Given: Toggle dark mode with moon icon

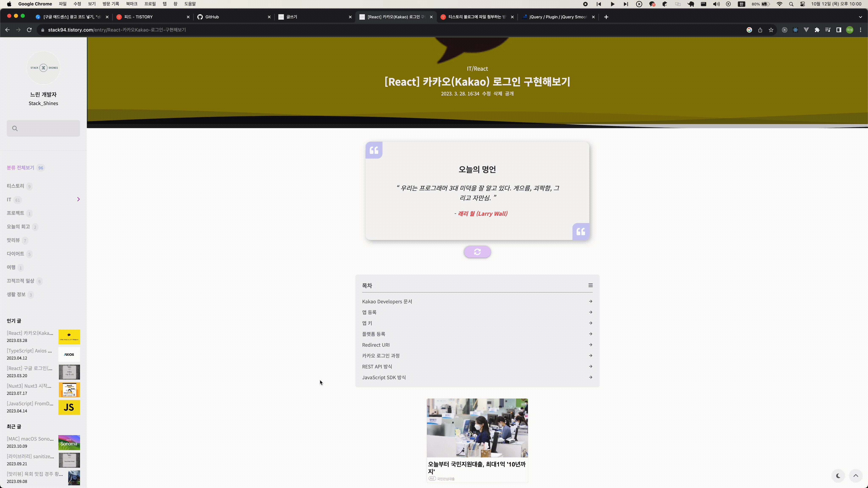Looking at the screenshot, I should pos(838,476).
